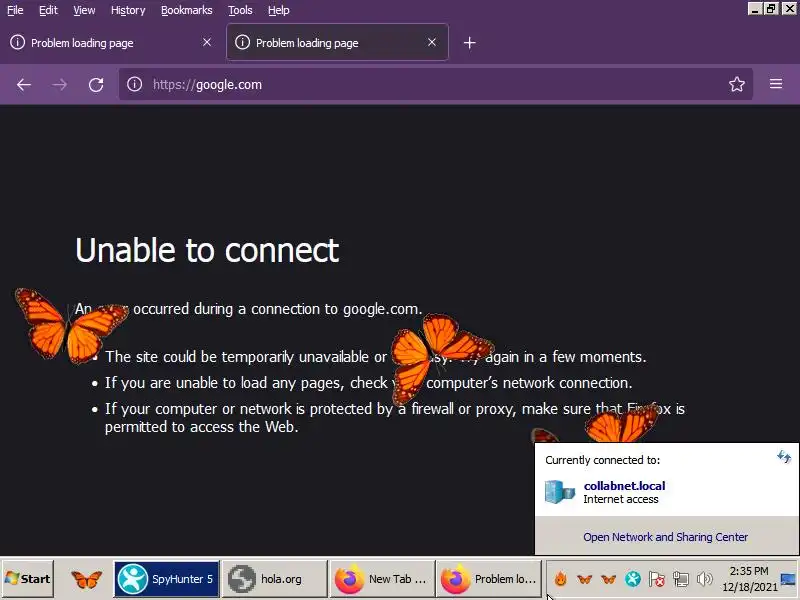Open Action Center flag tray icon
Image resolution: width=800 pixels, height=600 pixels.
657,579
